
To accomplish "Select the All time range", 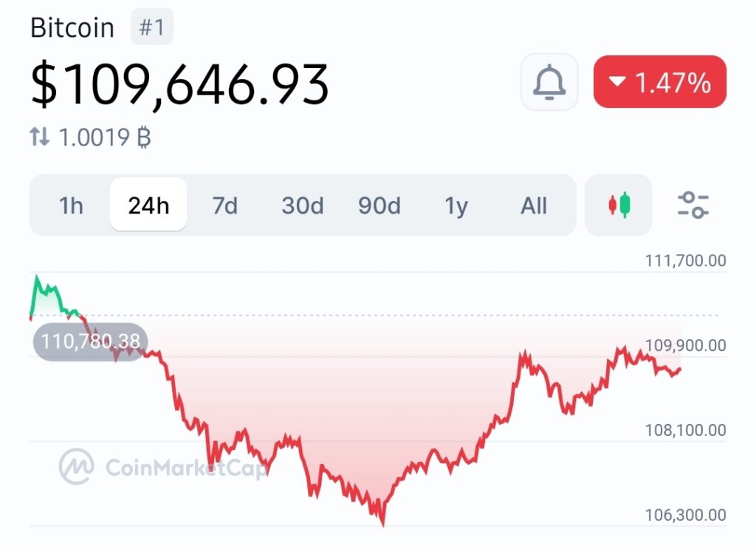I will (534, 205).
